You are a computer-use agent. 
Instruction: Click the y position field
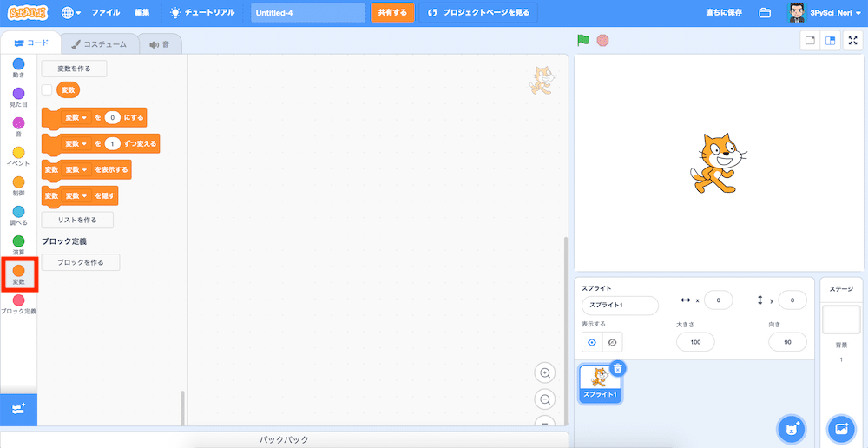point(792,300)
